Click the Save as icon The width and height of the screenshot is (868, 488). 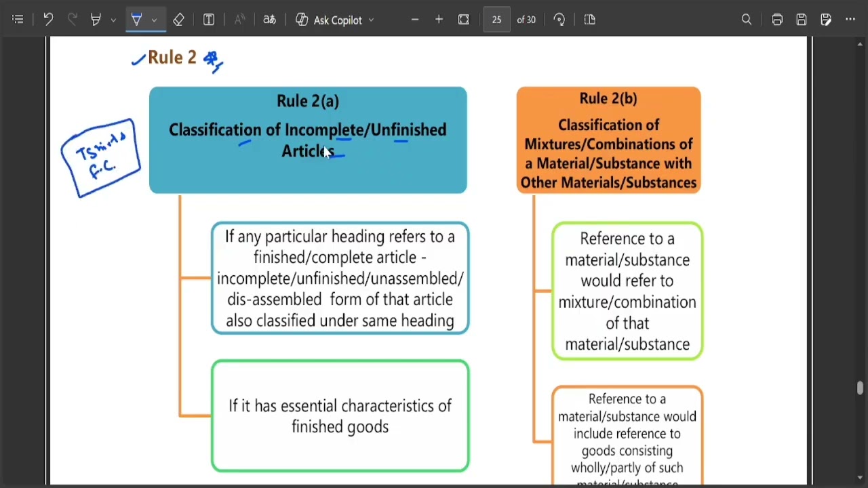(826, 20)
